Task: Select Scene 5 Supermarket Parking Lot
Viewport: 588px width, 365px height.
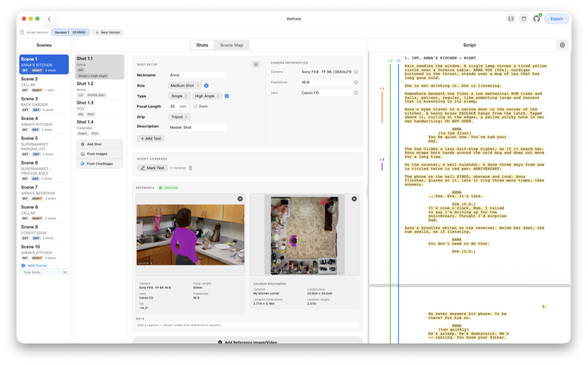Action: pyautogui.click(x=44, y=146)
